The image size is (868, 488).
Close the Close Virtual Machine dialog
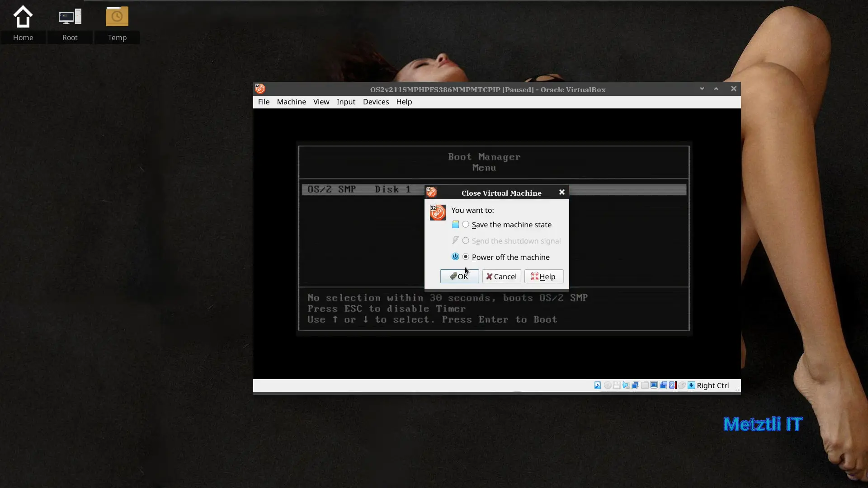(x=561, y=192)
